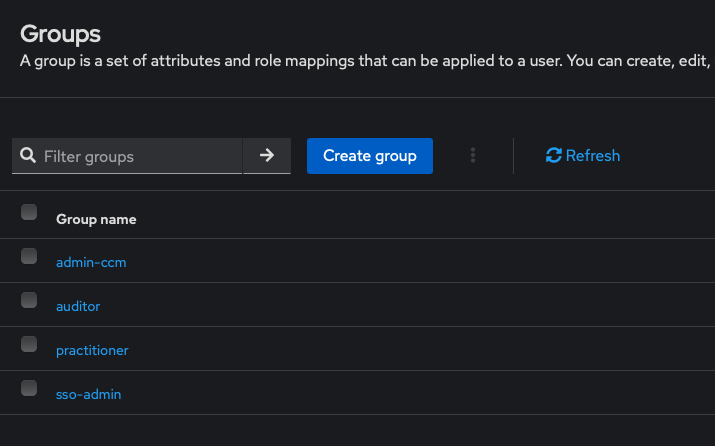Mark the sso-admin group checkbox
This screenshot has height=446, width=715.
[29, 388]
